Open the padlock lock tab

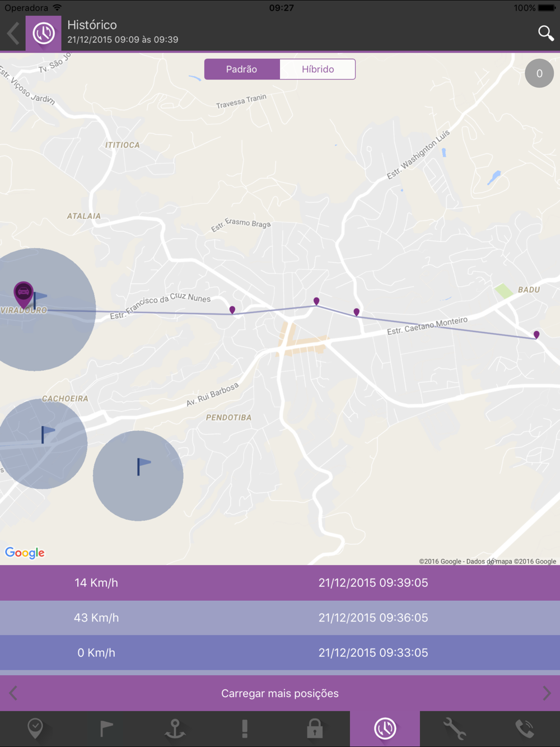pyautogui.click(x=315, y=729)
